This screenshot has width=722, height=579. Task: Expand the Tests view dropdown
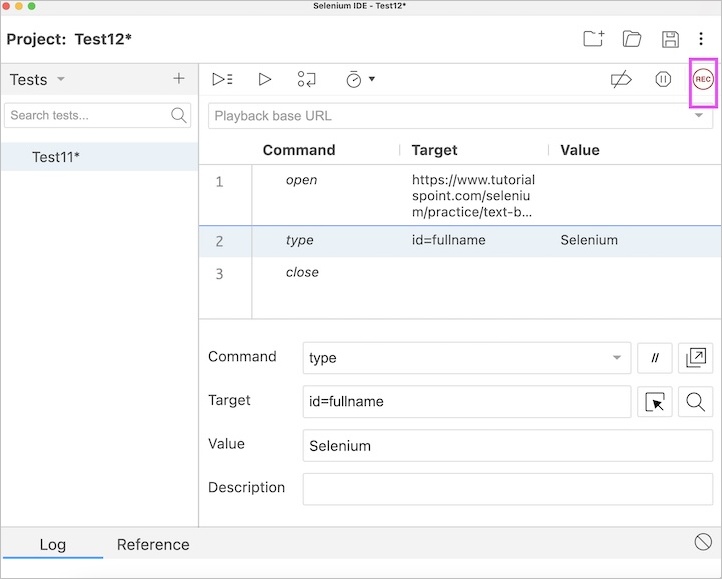[60, 80]
